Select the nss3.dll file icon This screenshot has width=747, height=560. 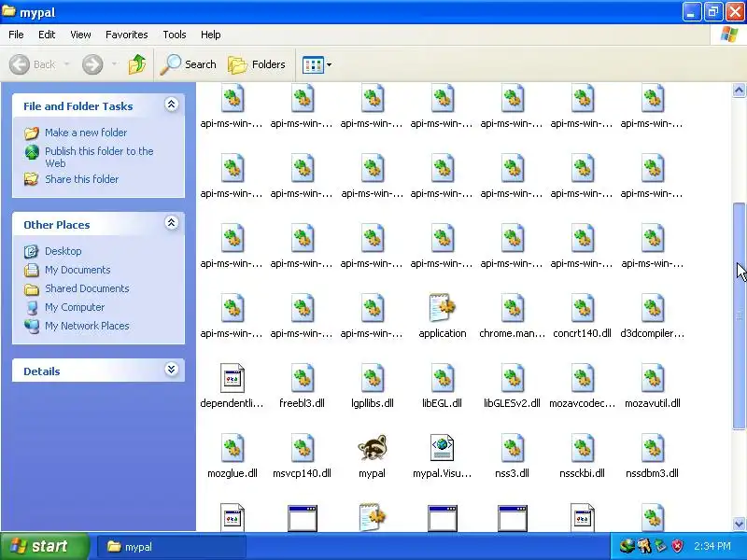click(x=512, y=448)
